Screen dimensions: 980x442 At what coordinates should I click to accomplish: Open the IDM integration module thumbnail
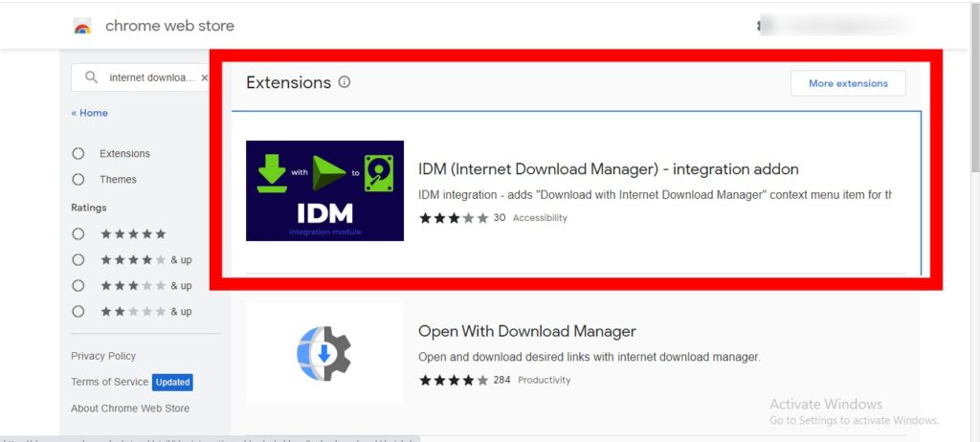325,190
